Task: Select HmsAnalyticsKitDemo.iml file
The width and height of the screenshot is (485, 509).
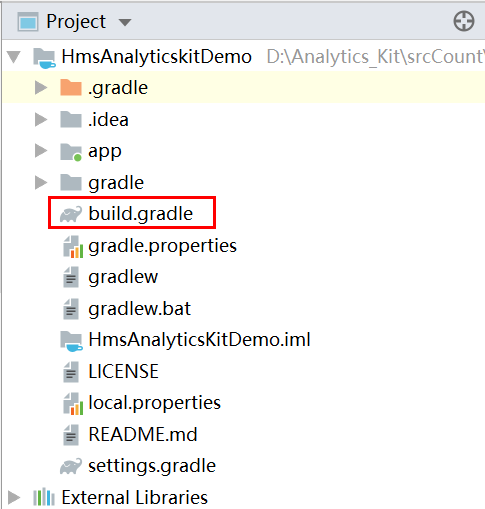Action: click(x=199, y=340)
